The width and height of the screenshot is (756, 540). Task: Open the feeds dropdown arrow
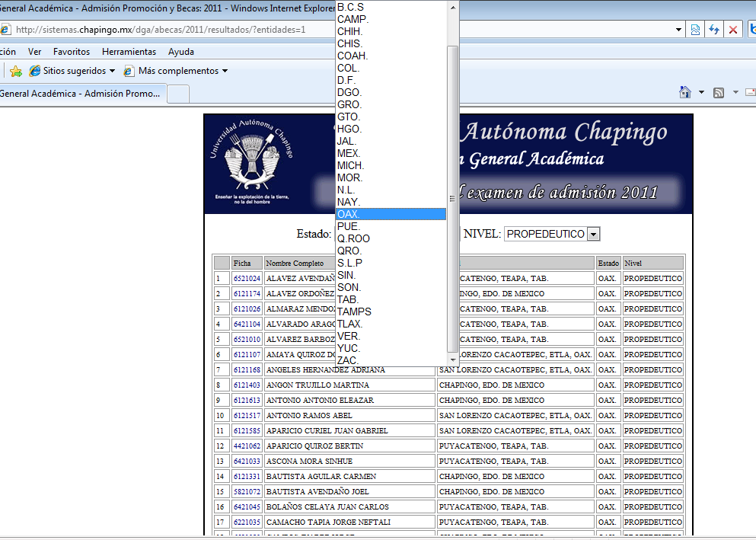(x=735, y=92)
